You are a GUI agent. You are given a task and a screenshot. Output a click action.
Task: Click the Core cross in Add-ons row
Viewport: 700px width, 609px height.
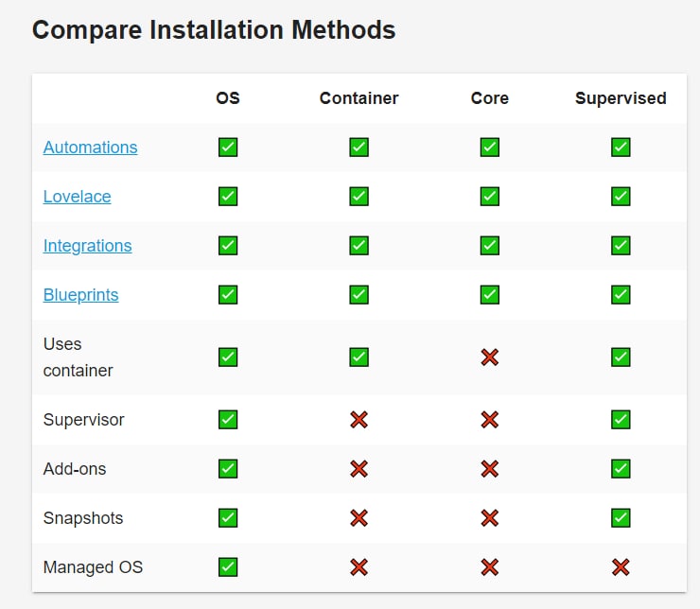pyautogui.click(x=489, y=469)
